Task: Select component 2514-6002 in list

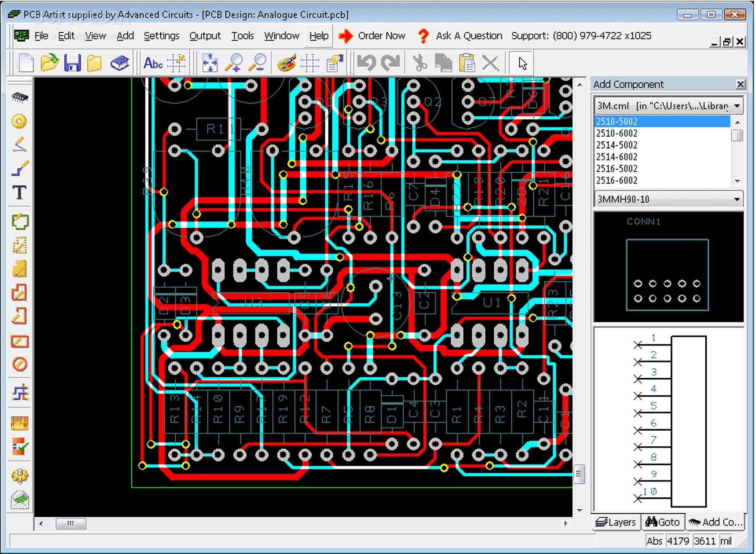Action: click(617, 157)
